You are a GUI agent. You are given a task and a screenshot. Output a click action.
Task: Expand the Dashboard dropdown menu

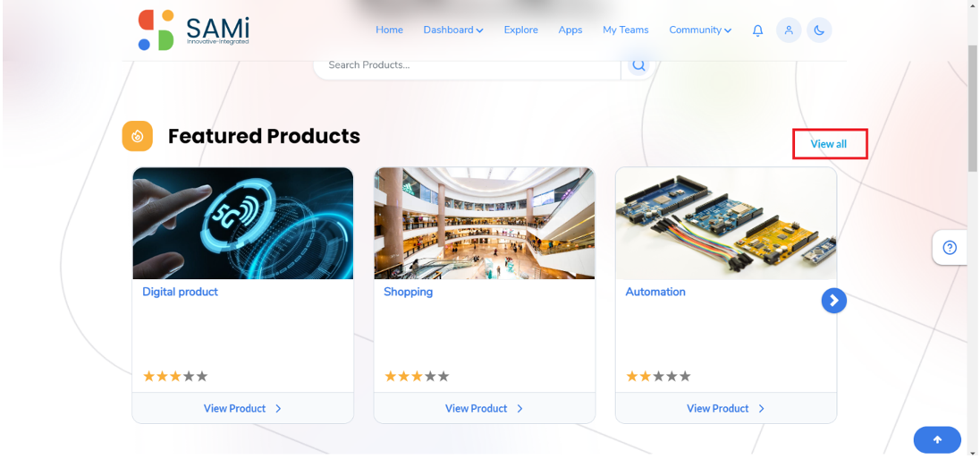tap(453, 30)
